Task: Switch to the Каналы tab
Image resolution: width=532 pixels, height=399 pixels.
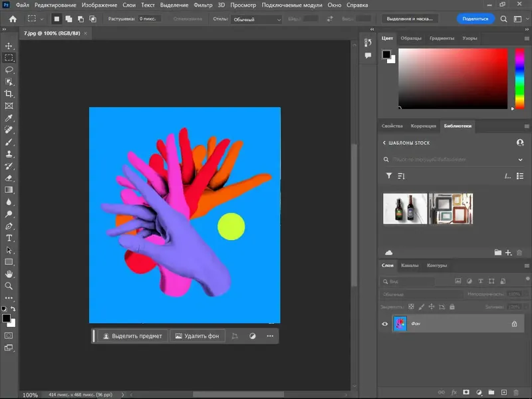Action: click(410, 265)
